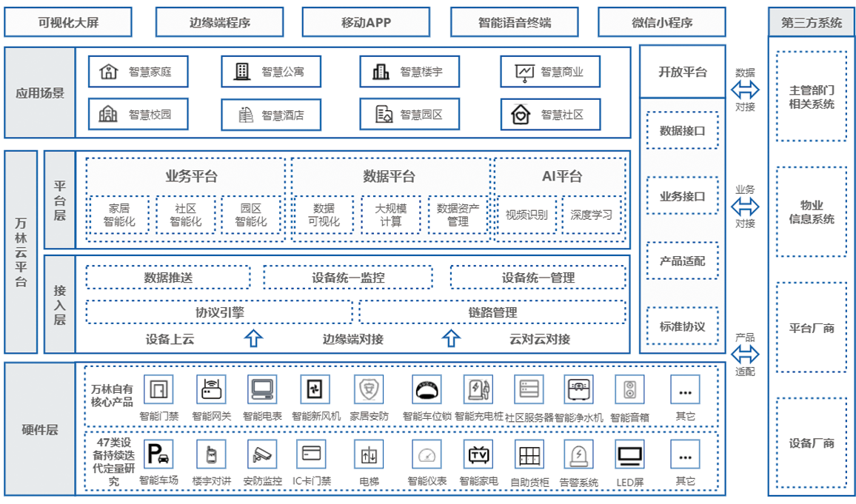Screen dimensions: 856x504
Task: Select the 社区服务器 server icon
Action: [529, 390]
